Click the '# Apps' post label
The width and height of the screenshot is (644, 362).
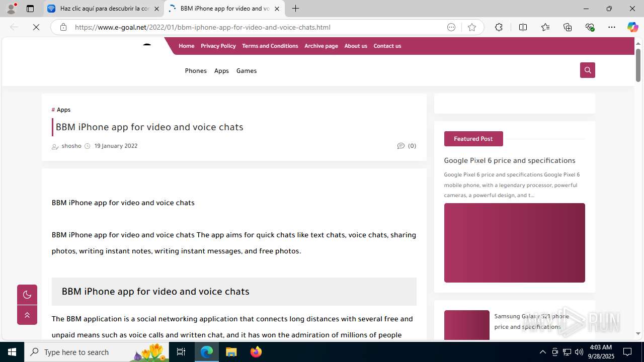click(61, 110)
